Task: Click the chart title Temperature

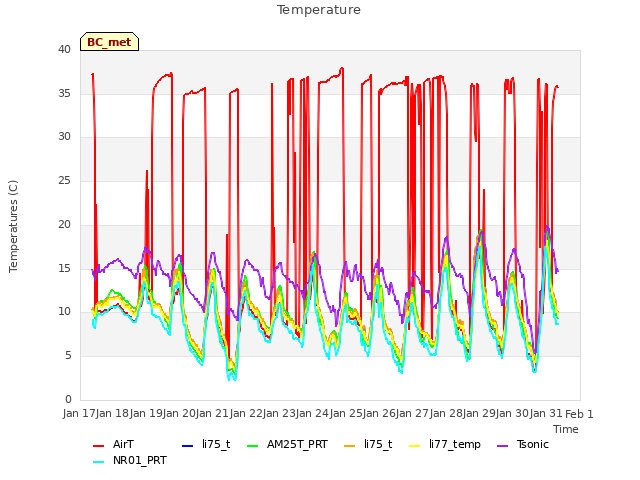Action: 319,10
